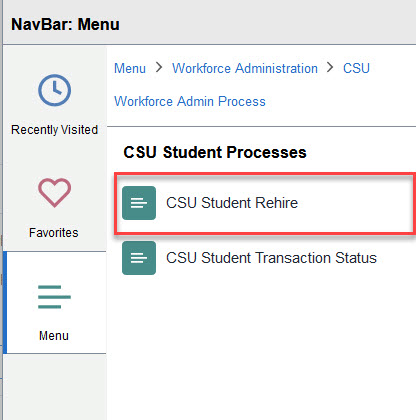Click CSU Student Transaction Status page icon
The image size is (416, 420).
[139, 258]
